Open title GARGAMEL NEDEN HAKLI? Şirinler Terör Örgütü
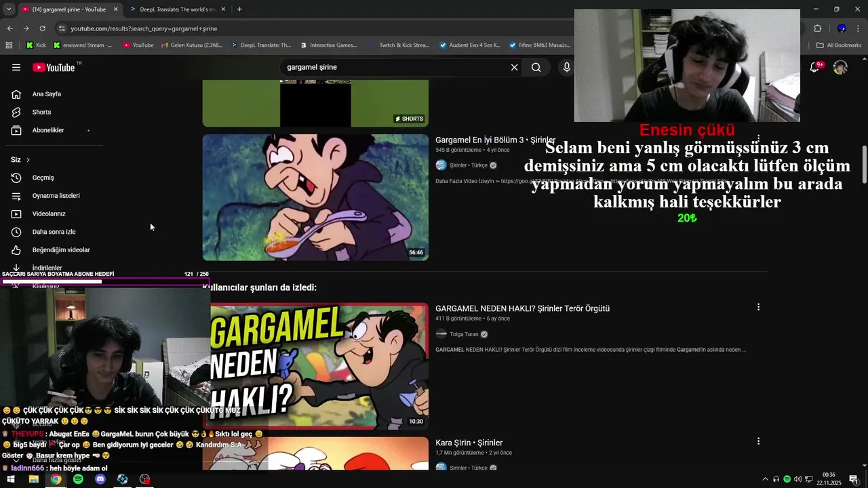This screenshot has width=868, height=488. click(522, 308)
